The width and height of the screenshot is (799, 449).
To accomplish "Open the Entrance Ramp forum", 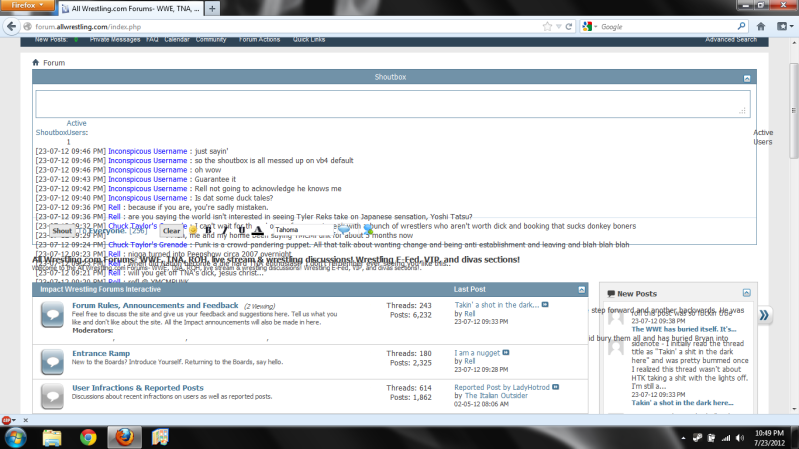I will [x=101, y=353].
